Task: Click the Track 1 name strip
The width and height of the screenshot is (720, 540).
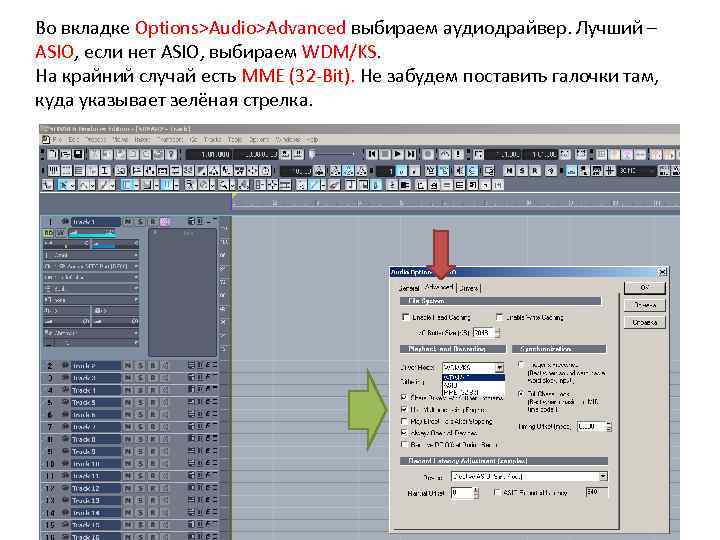Action: 96,222
